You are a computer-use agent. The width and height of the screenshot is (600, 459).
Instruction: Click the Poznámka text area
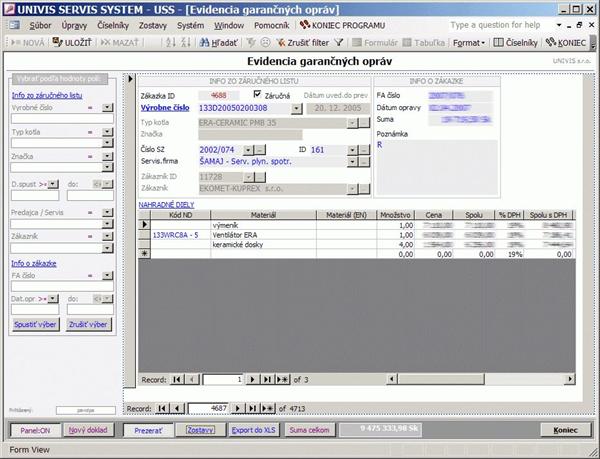(437, 168)
